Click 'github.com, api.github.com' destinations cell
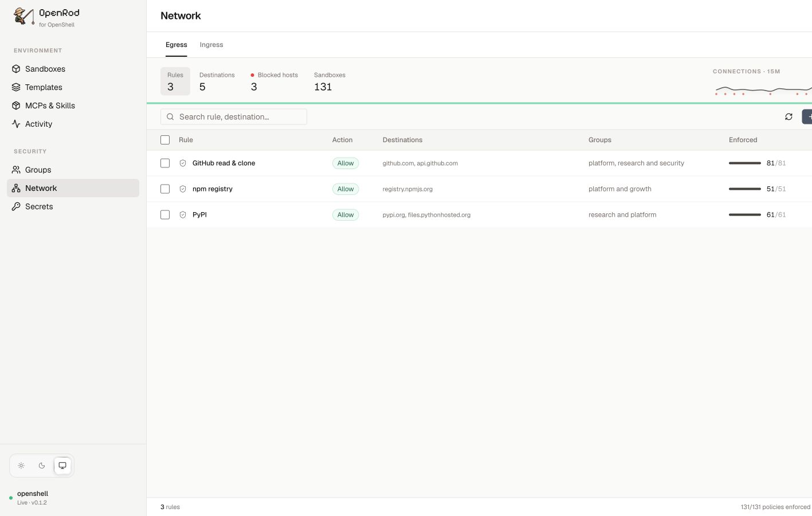The height and width of the screenshot is (516, 812). [x=420, y=163]
